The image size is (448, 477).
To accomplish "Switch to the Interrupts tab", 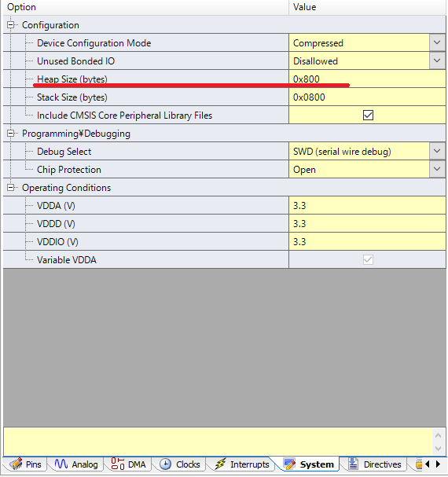I will [241, 464].
